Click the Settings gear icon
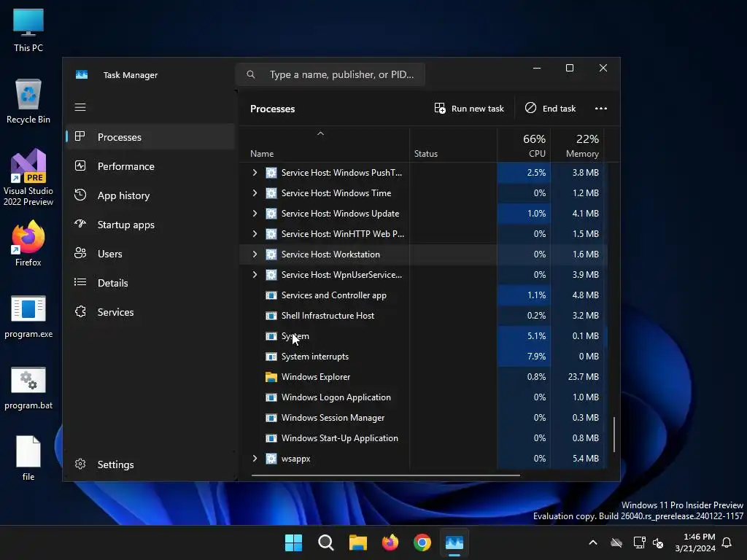This screenshot has width=747, height=560. (80, 464)
